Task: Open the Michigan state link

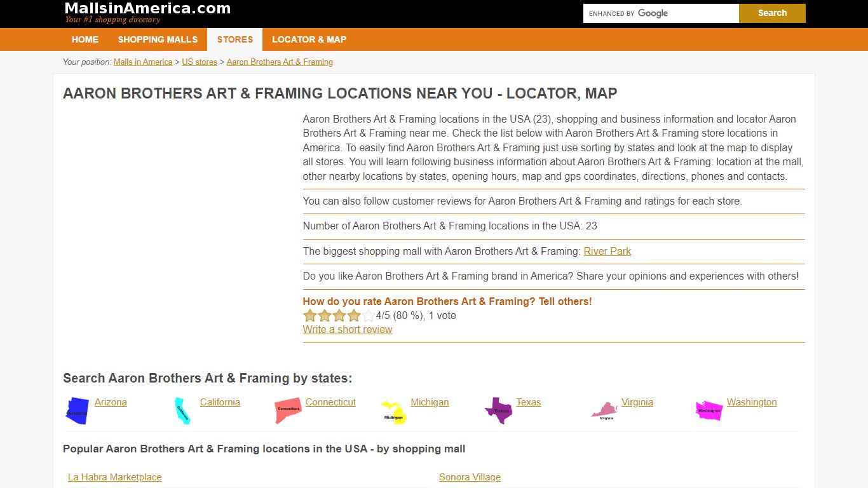Action: click(x=430, y=402)
